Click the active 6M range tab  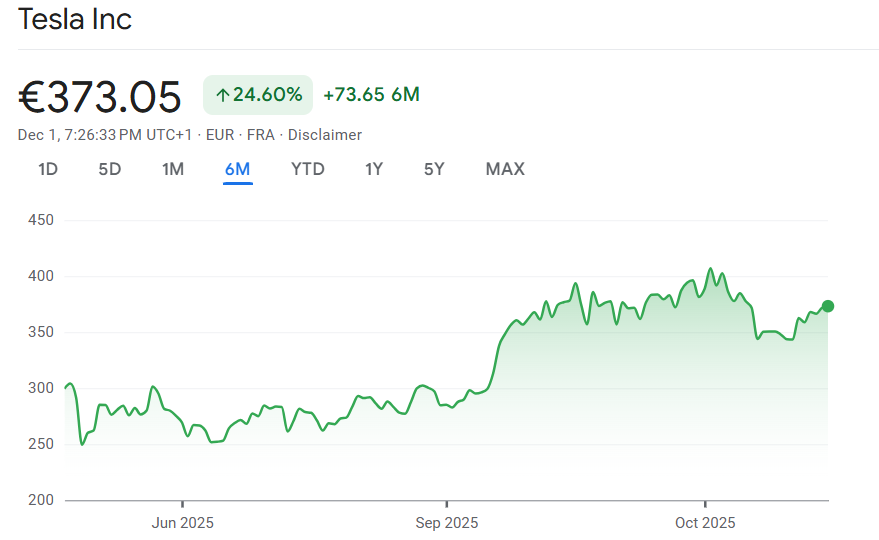click(238, 169)
